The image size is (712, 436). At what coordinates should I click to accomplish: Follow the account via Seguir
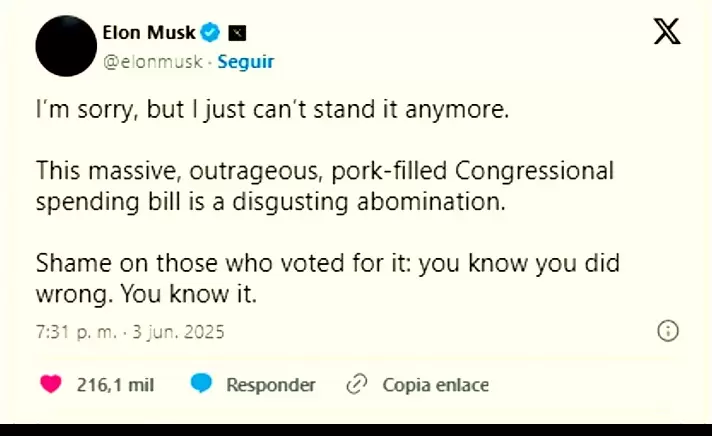tap(245, 61)
